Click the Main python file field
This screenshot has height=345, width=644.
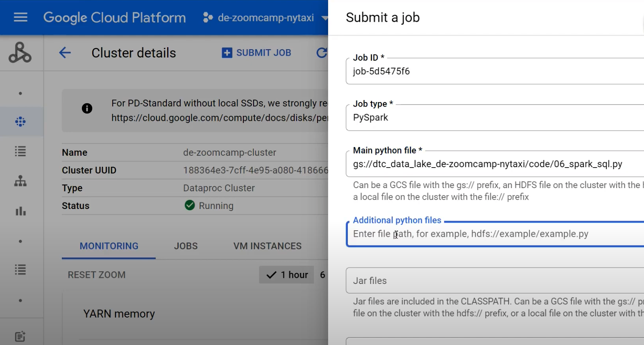(x=495, y=164)
